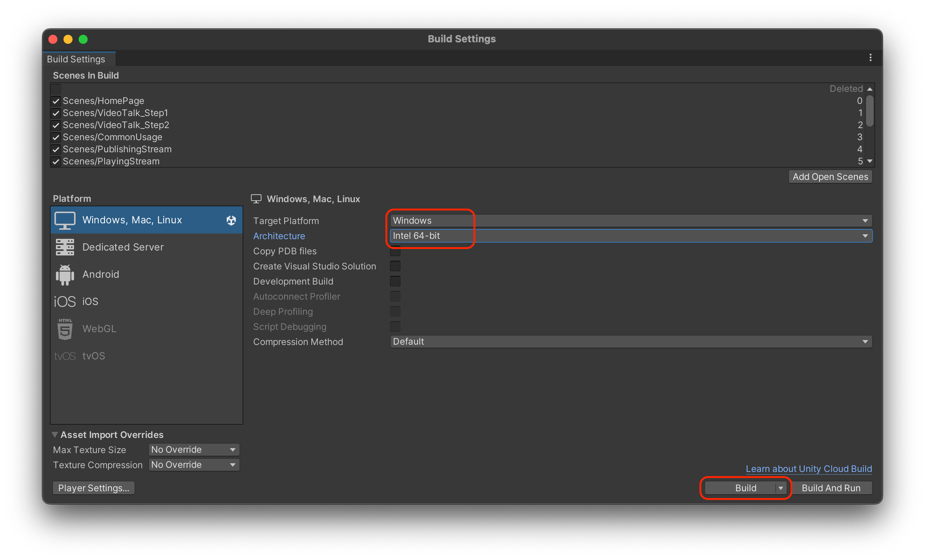Click the Build And Run button
The height and width of the screenshot is (560, 925).
pos(831,488)
